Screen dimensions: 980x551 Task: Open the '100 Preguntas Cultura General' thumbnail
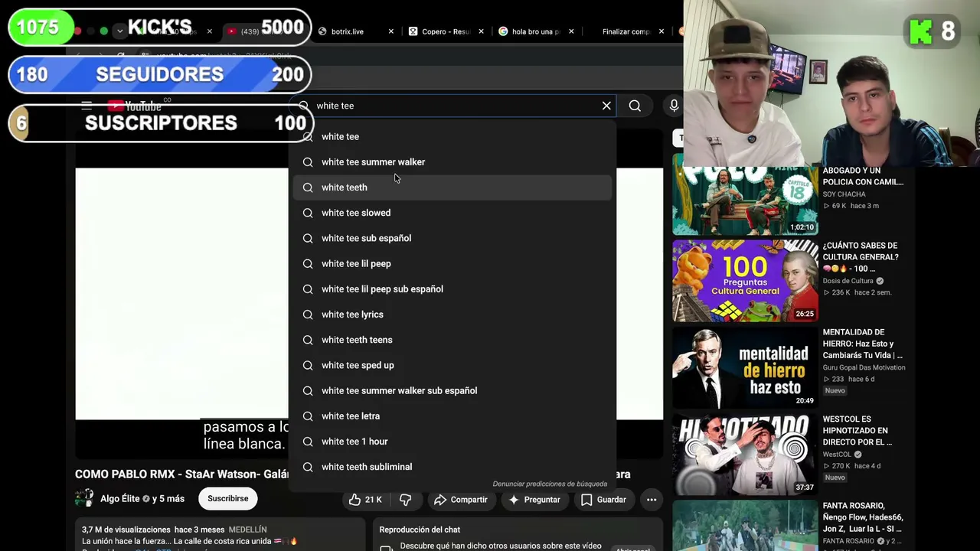tap(745, 281)
